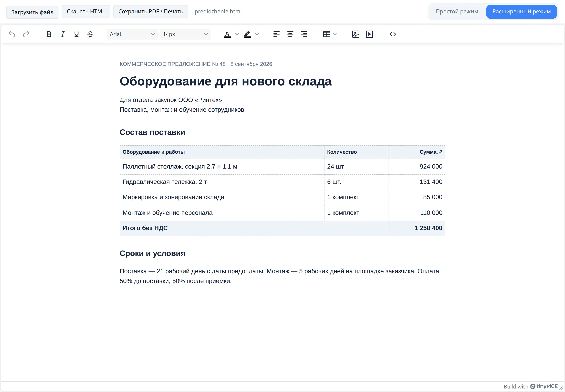Click the line Поставка, монтаж и обучение сотрудников
Viewport: 565px width, 392px height.
pyautogui.click(x=182, y=110)
